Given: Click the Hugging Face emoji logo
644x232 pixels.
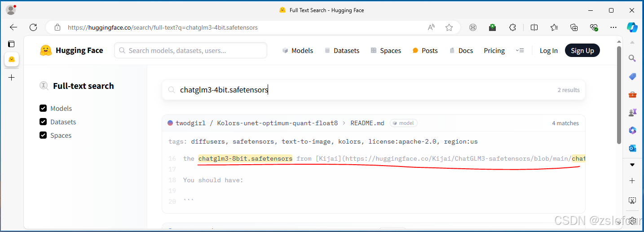Looking at the screenshot, I should 45,50.
